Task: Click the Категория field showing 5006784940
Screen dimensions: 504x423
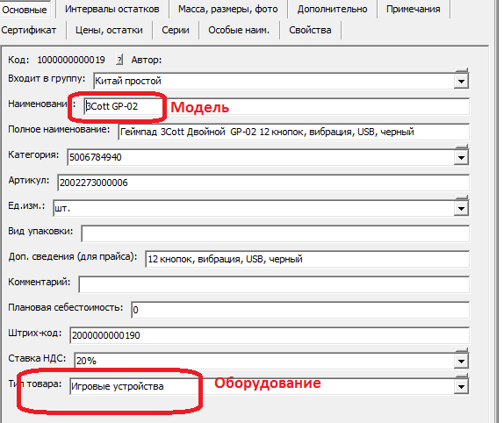Action: pos(261,157)
